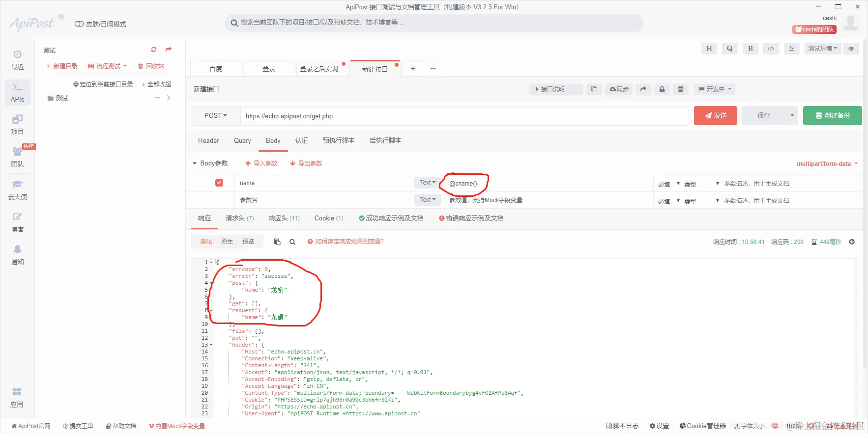Collapse JSON root at line 1
868x434 pixels.
click(211, 262)
